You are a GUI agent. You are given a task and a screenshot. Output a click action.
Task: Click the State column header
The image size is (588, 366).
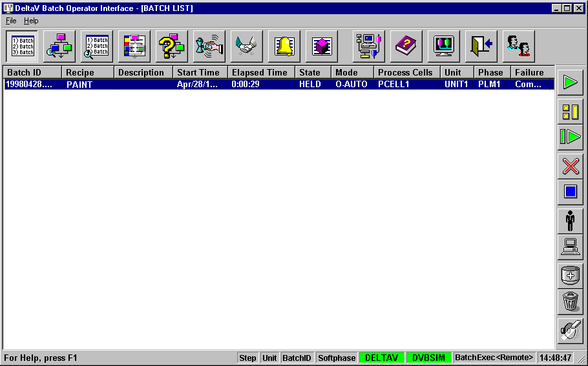pos(313,72)
